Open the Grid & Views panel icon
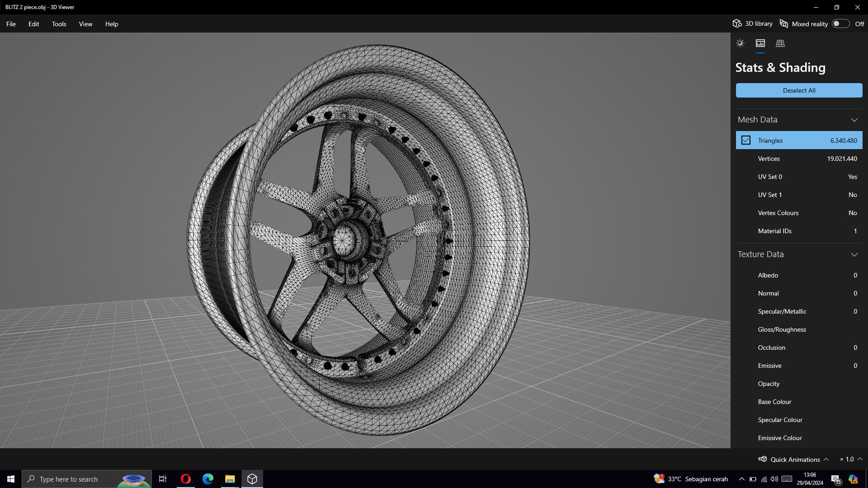 tap(780, 43)
